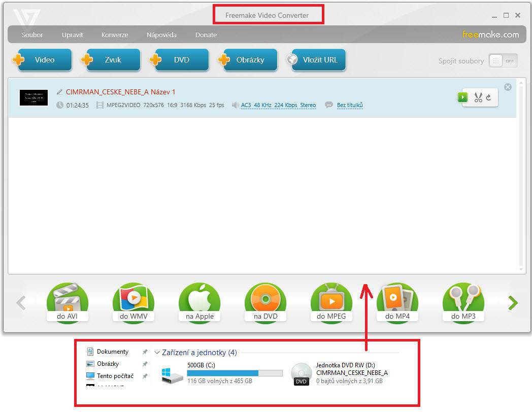Play the video with the green play icon
The width and height of the screenshot is (532, 412).
click(x=462, y=97)
